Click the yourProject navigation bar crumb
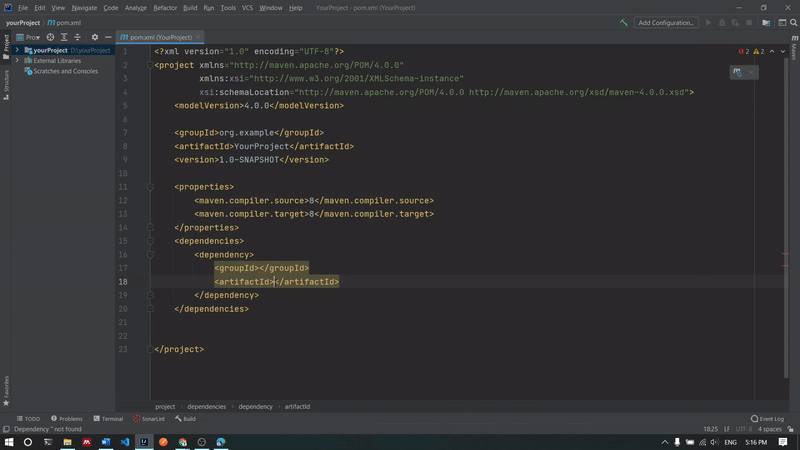This screenshot has width=800, height=450. [23, 22]
